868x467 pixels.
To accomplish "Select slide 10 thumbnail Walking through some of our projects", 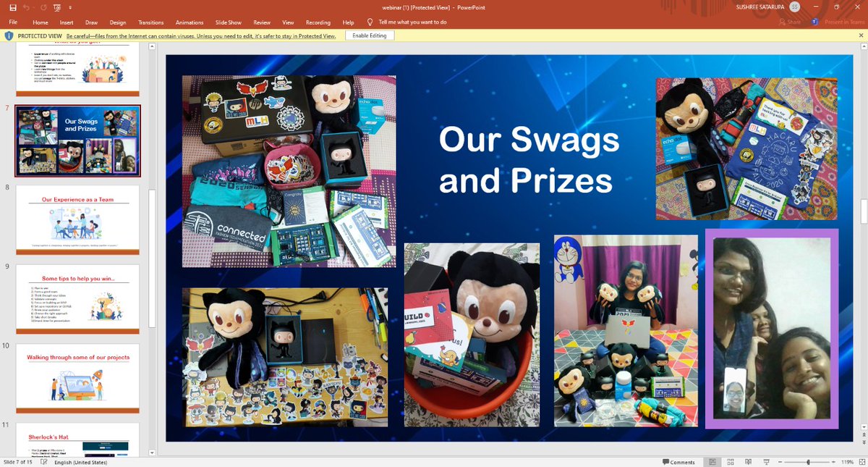I will click(77, 378).
